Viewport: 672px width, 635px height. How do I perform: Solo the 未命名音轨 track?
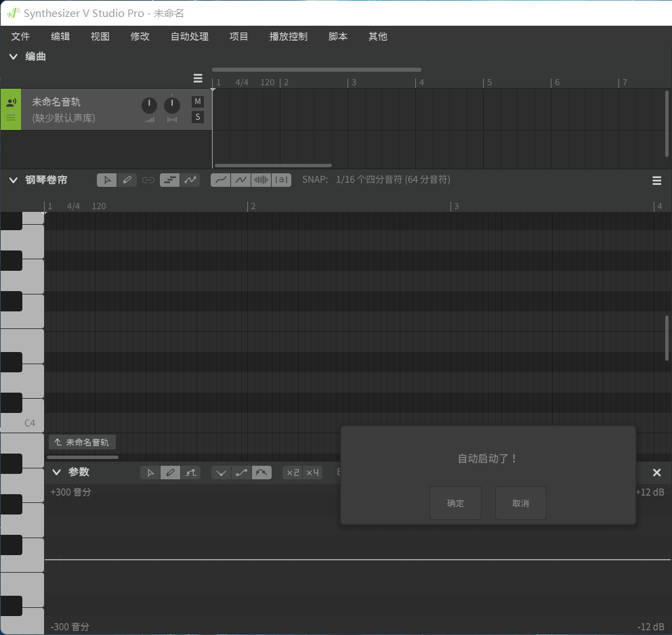[x=198, y=117]
